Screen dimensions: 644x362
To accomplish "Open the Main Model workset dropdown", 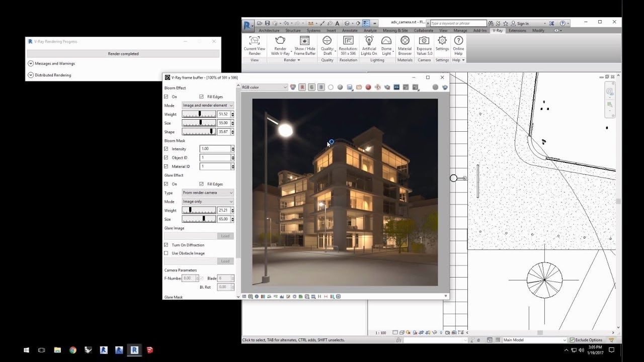I will [x=535, y=340].
